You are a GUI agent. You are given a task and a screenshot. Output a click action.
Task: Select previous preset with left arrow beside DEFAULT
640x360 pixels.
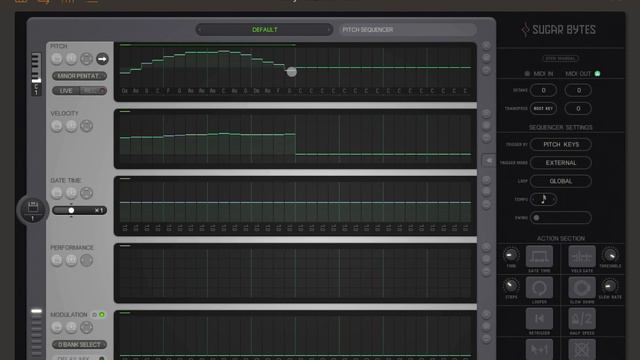point(200,30)
